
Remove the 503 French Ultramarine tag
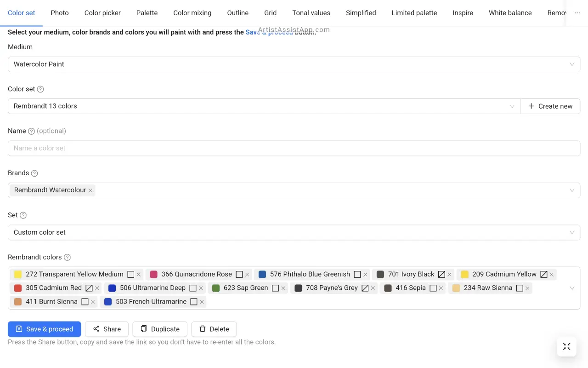click(202, 302)
